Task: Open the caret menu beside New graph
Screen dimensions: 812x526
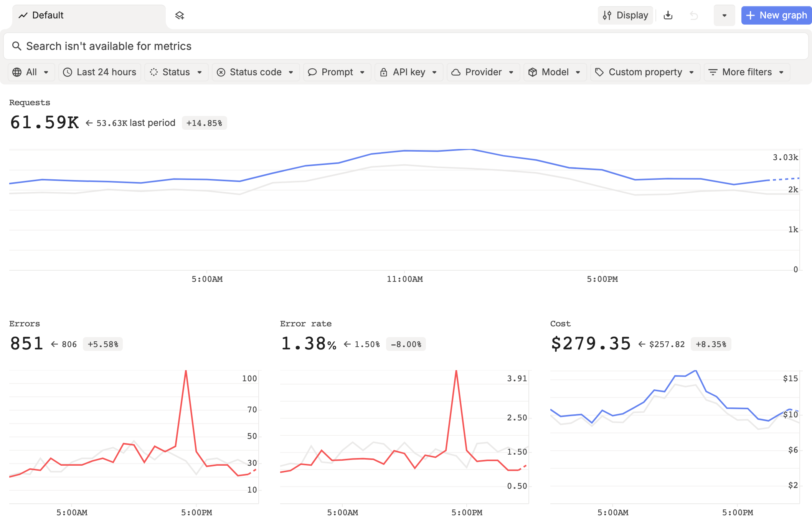Action: click(x=725, y=15)
